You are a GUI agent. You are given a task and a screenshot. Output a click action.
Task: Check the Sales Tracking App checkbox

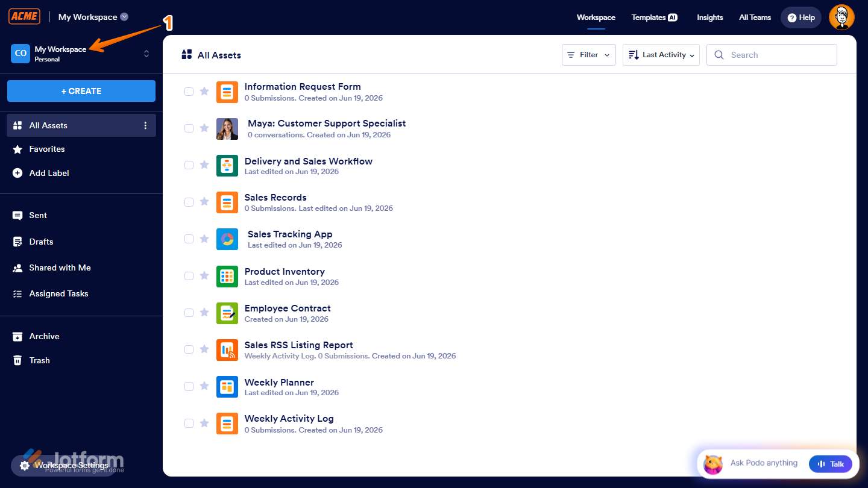(189, 239)
